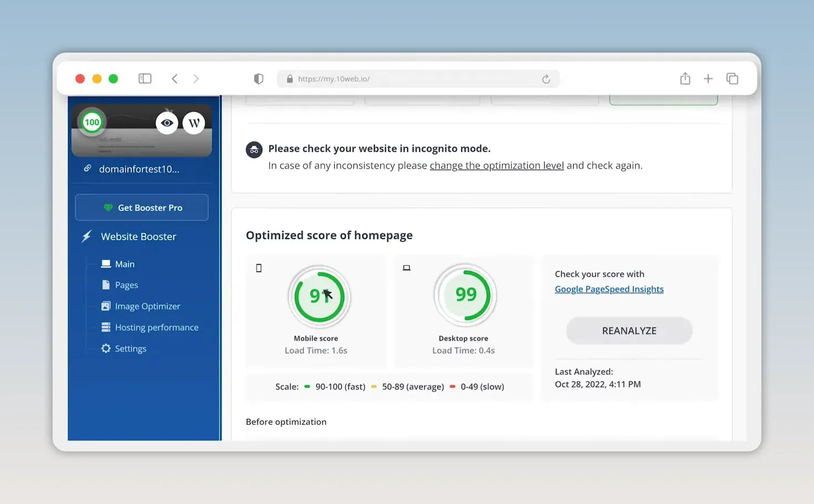
Task: Show the tab overview icon
Action: (x=732, y=79)
